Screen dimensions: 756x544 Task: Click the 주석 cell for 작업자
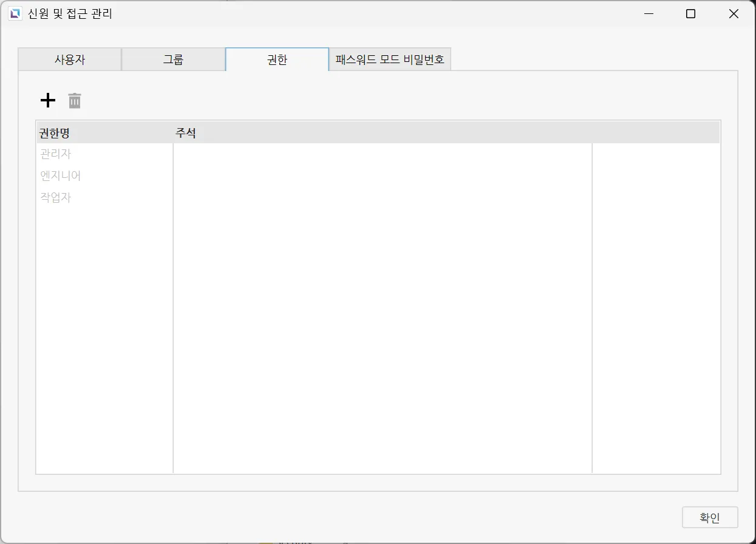[382, 198]
